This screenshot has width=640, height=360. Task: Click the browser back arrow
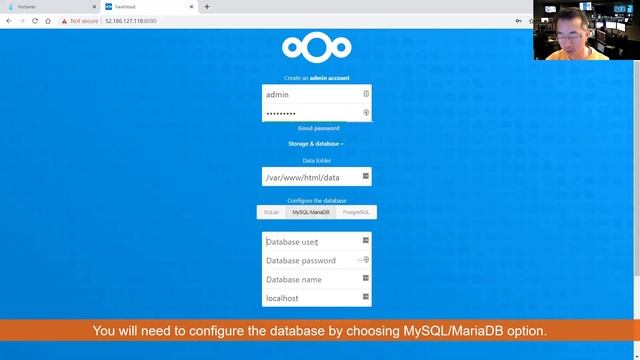[9, 21]
